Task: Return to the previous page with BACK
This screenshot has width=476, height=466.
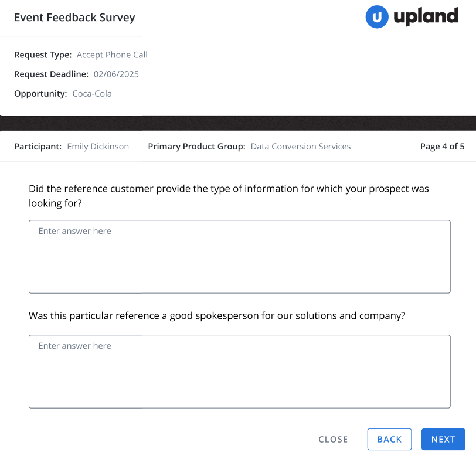Action: [x=389, y=439]
